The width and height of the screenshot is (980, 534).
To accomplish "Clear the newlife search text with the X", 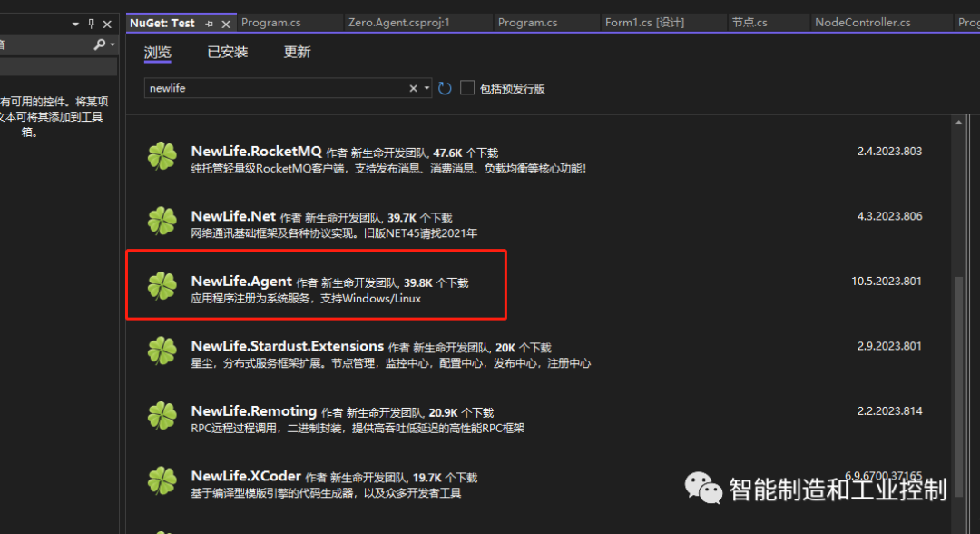I will (413, 88).
